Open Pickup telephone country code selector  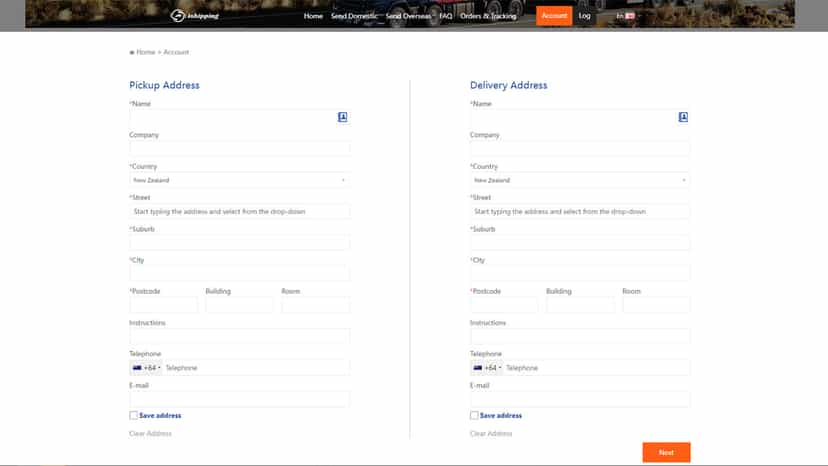point(146,368)
